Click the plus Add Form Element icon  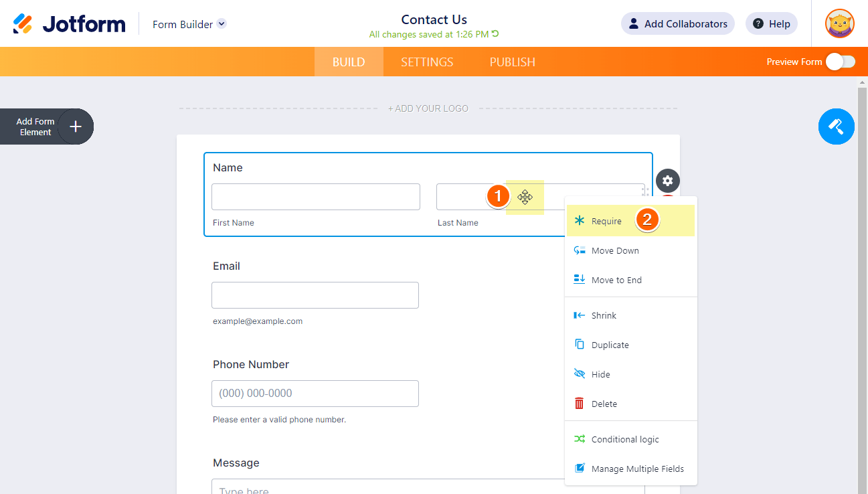(76, 127)
